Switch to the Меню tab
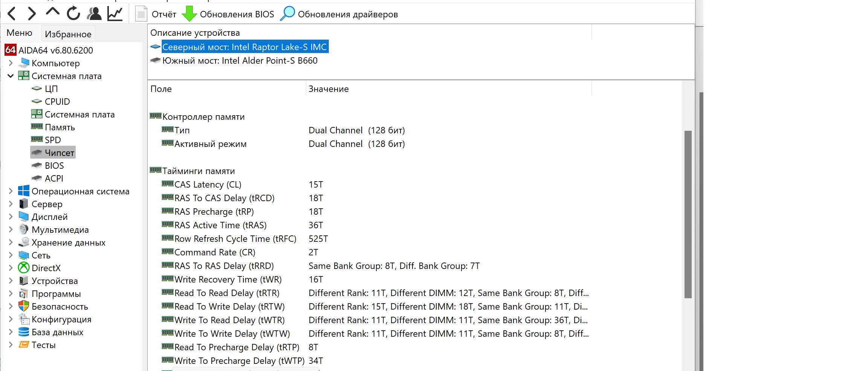This screenshot has height=371, width=868. (x=19, y=33)
